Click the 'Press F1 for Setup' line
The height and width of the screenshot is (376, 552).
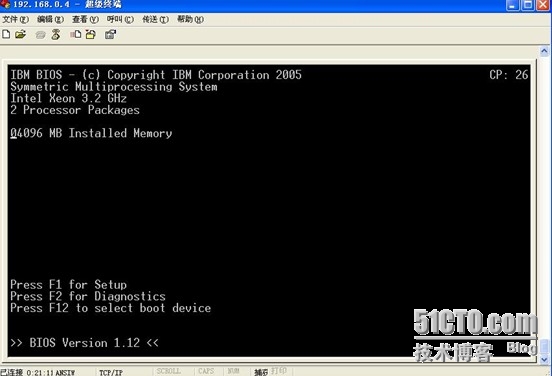(68, 284)
